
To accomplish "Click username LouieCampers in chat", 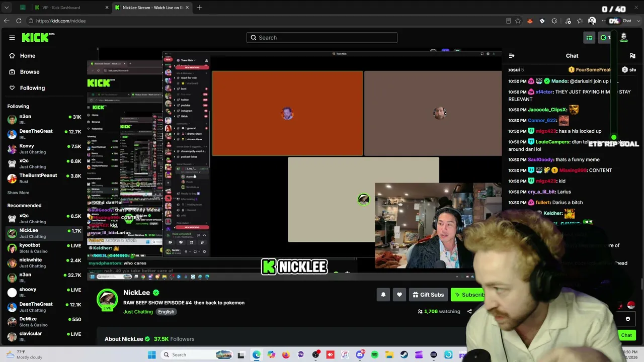I will point(551,142).
